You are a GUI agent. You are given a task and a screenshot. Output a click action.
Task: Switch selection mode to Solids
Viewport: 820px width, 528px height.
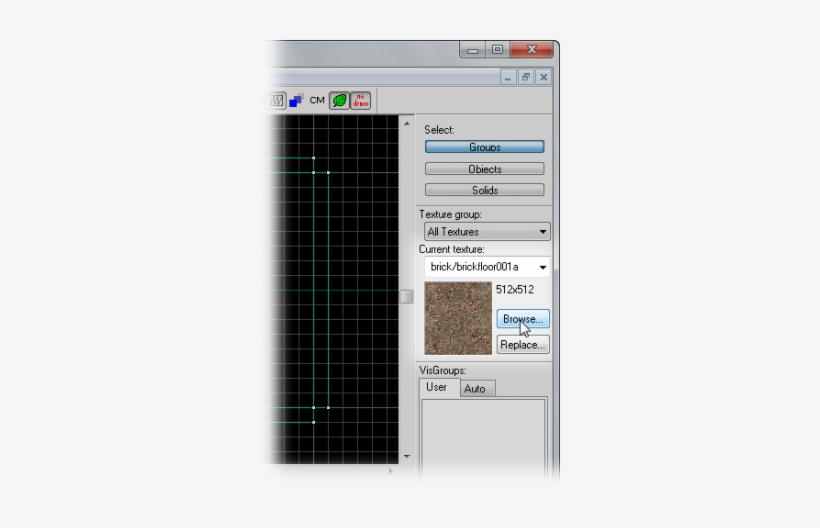484,190
